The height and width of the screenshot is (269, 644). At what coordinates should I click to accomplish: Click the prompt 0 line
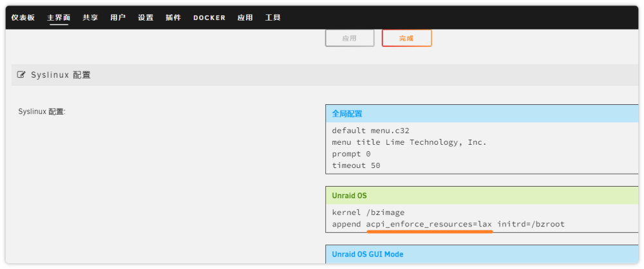351,154
